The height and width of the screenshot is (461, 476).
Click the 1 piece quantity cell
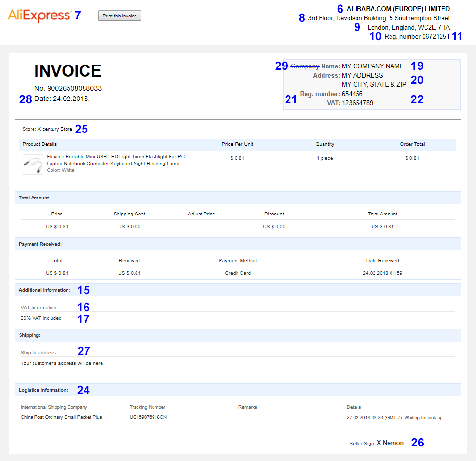tap(325, 158)
